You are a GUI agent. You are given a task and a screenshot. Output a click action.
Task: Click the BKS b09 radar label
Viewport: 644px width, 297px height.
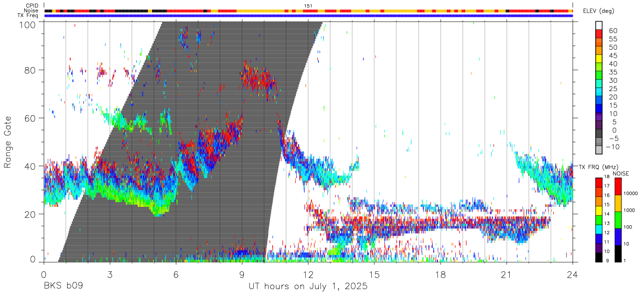tap(63, 287)
